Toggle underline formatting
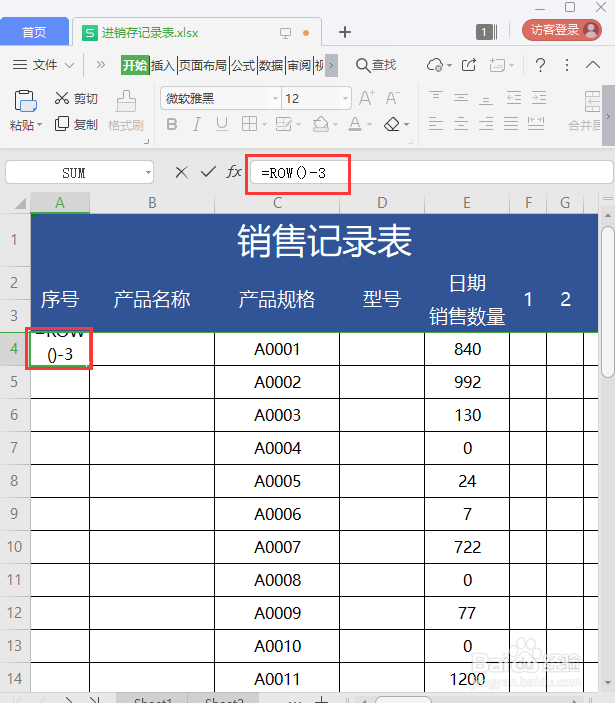Image resolution: width=615 pixels, height=703 pixels. (221, 124)
